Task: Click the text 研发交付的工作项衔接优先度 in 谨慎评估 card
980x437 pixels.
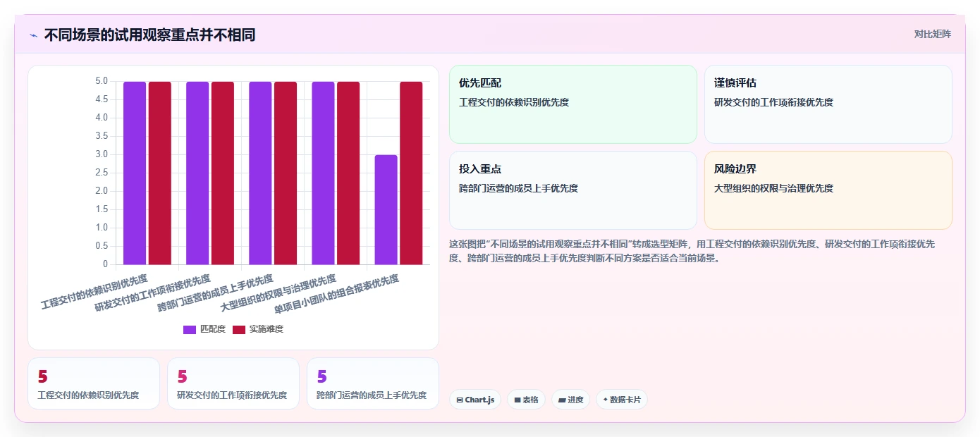Action: pos(773,102)
